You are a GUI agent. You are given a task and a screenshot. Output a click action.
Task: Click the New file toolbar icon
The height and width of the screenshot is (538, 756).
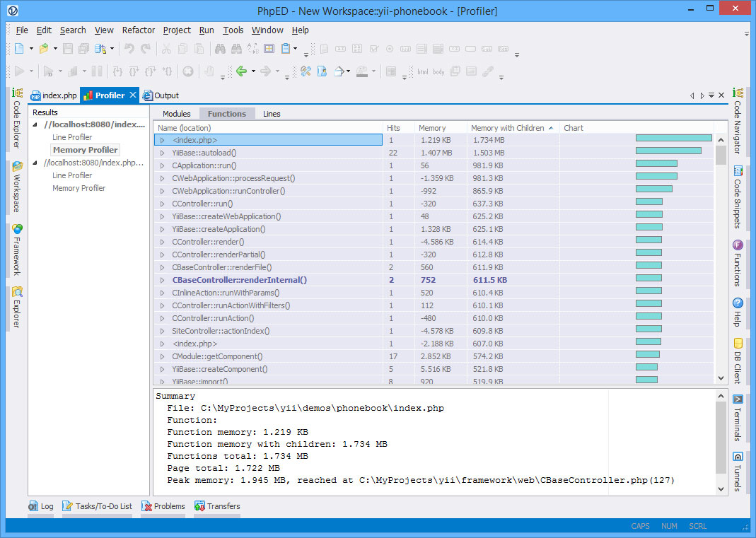(19, 49)
